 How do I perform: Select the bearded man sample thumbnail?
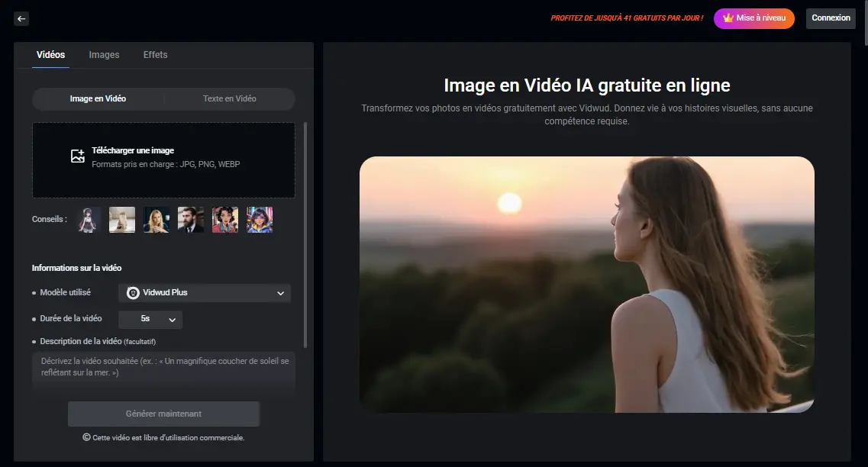point(191,220)
